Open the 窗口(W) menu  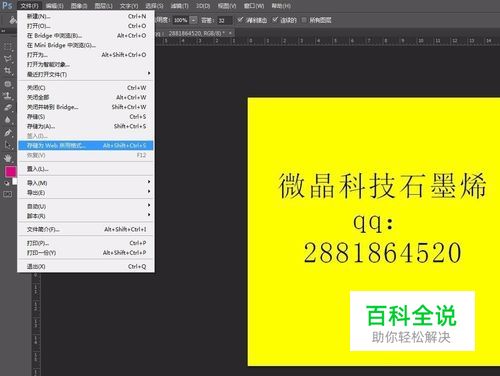point(254,6)
